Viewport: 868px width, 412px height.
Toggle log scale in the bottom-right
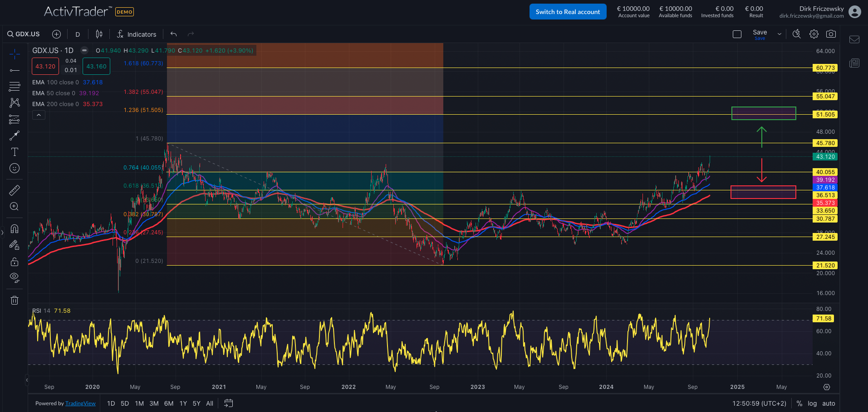click(x=812, y=403)
